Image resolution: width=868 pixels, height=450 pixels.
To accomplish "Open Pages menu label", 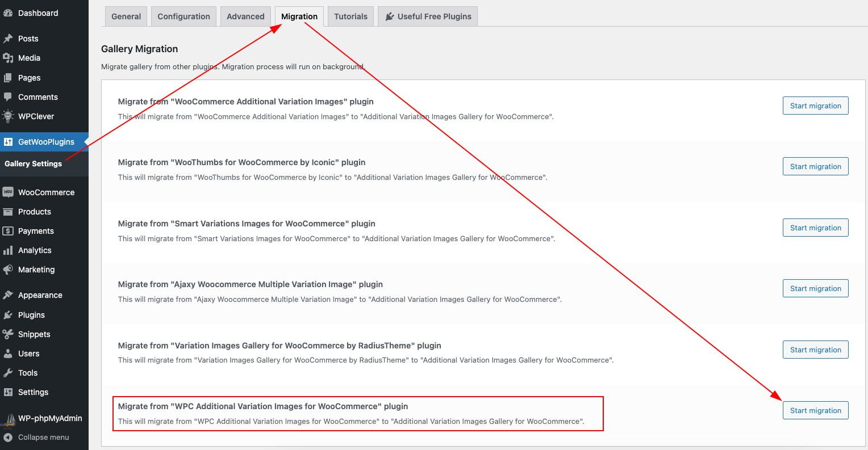I will coord(30,78).
